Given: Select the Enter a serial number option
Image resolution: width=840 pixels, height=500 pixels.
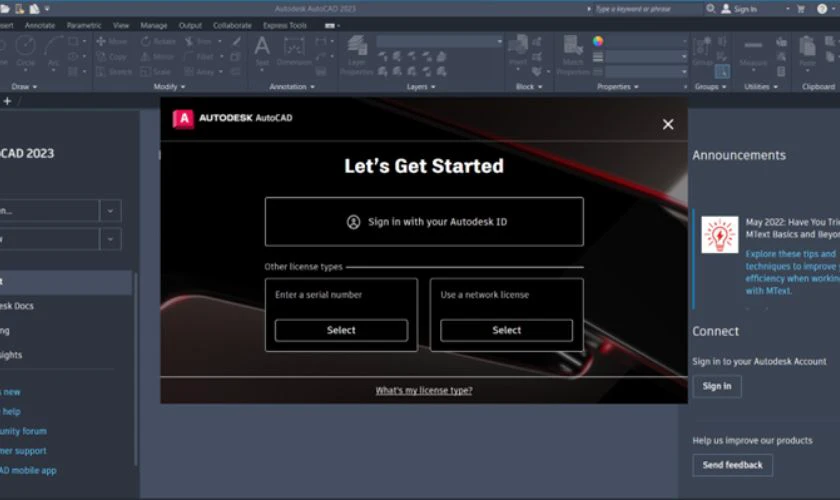Looking at the screenshot, I should point(341,330).
